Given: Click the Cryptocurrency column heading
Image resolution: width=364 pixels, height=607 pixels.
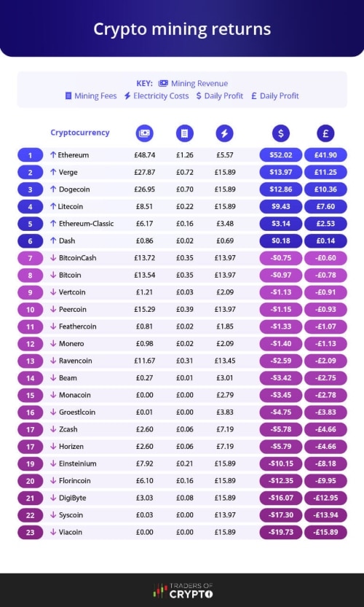Looking at the screenshot, I should 80,133.
